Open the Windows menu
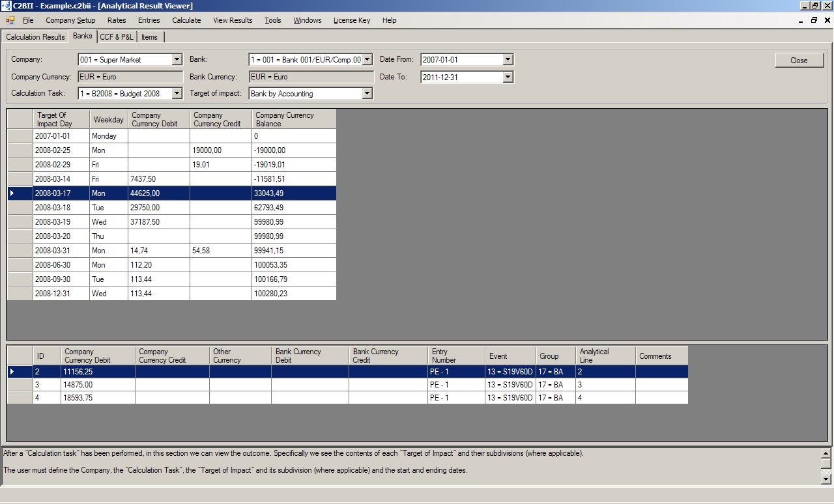 [x=308, y=20]
